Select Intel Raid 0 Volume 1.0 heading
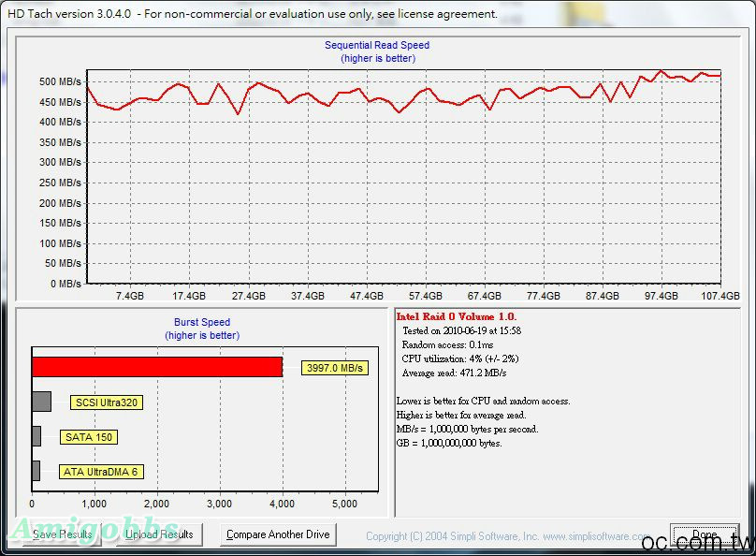This screenshot has width=756, height=556. pyautogui.click(x=456, y=317)
